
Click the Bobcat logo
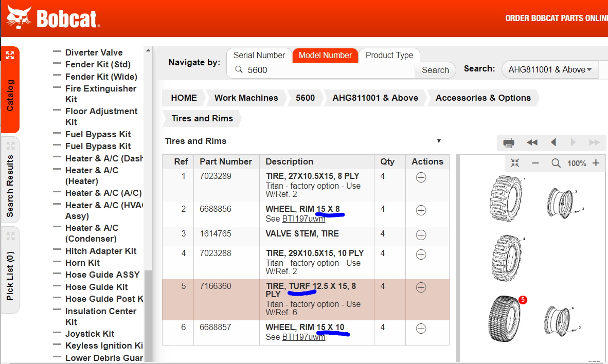[x=53, y=17]
